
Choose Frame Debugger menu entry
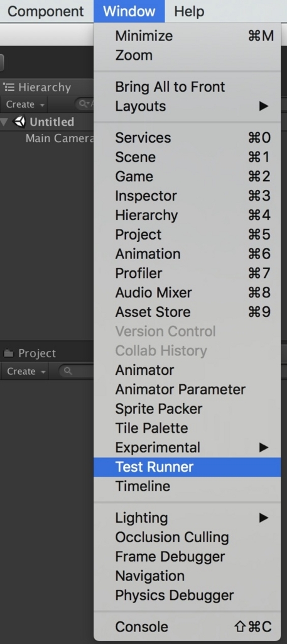(187, 557)
